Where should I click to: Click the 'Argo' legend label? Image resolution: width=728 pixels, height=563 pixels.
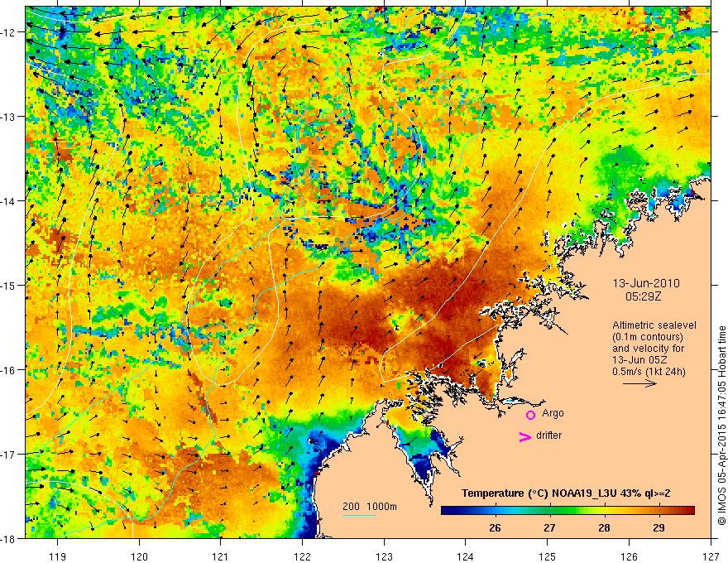tap(553, 413)
